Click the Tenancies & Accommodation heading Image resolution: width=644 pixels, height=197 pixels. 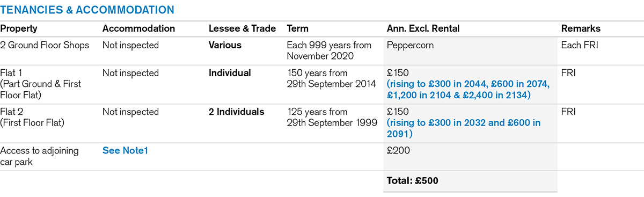click(x=87, y=10)
